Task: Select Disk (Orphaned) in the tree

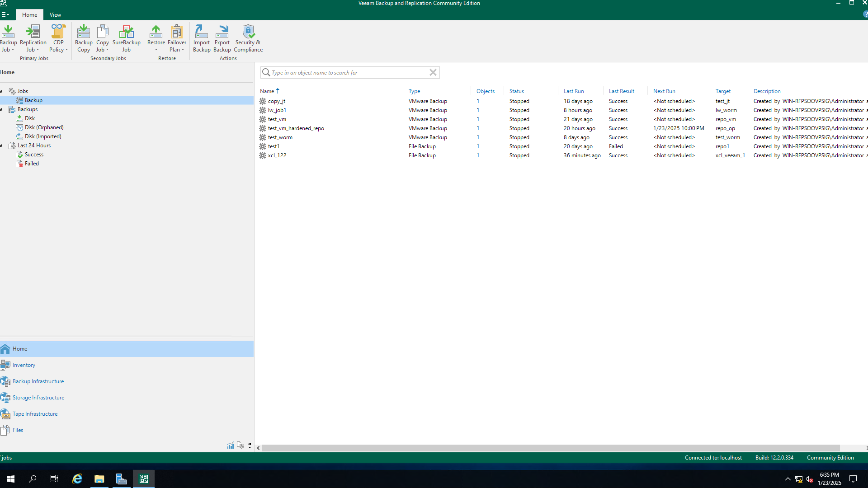Action: pos(44,127)
